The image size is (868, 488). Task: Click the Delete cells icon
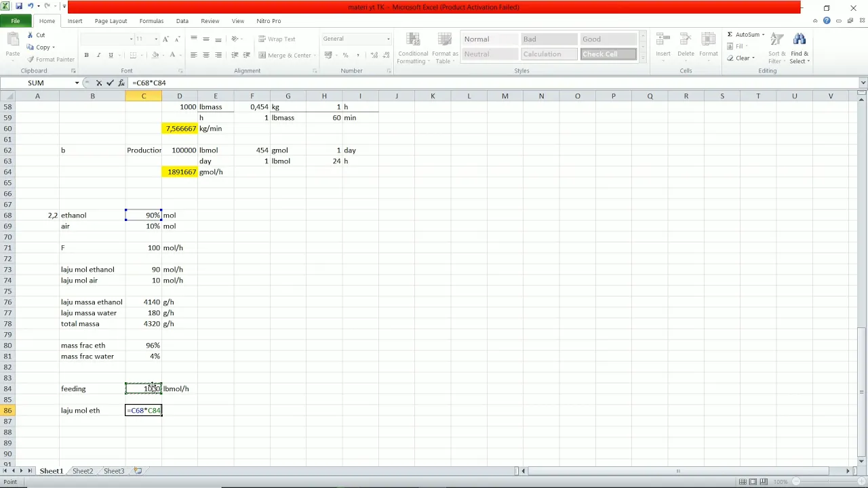click(686, 45)
